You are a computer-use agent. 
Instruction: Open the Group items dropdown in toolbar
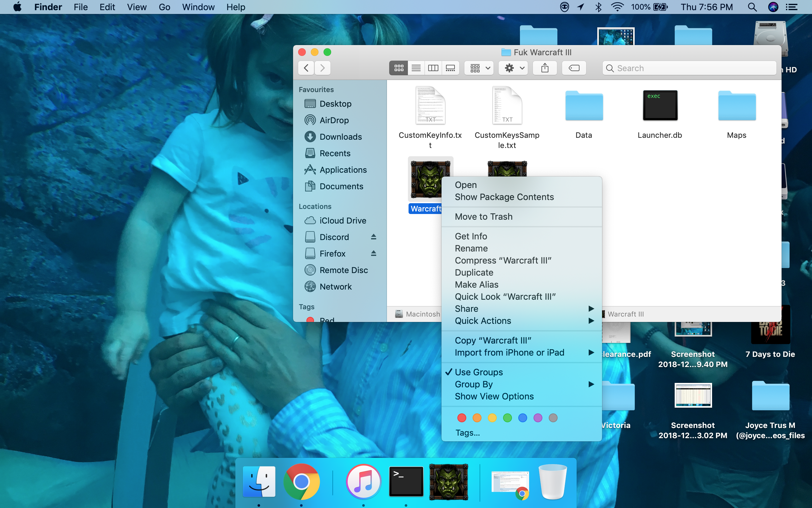coord(479,68)
